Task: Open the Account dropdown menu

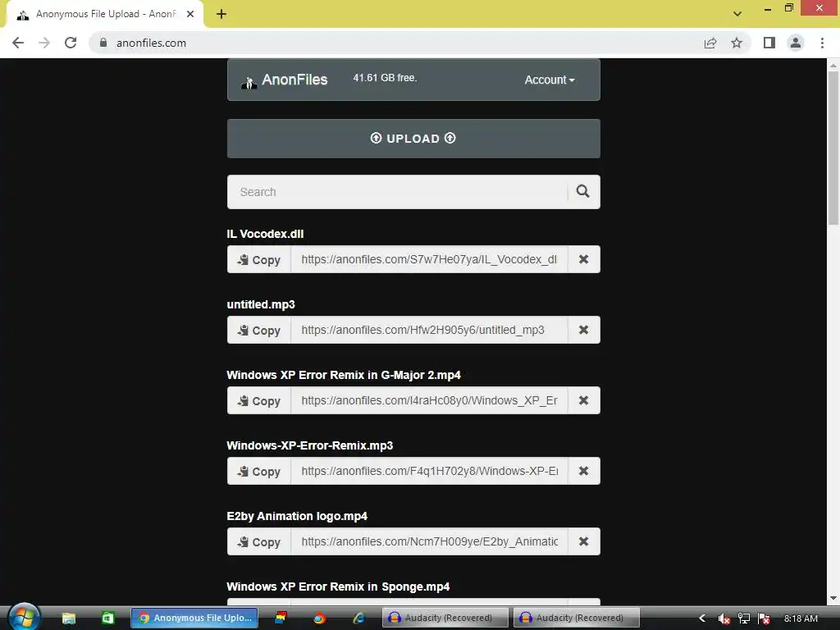Action: click(549, 80)
